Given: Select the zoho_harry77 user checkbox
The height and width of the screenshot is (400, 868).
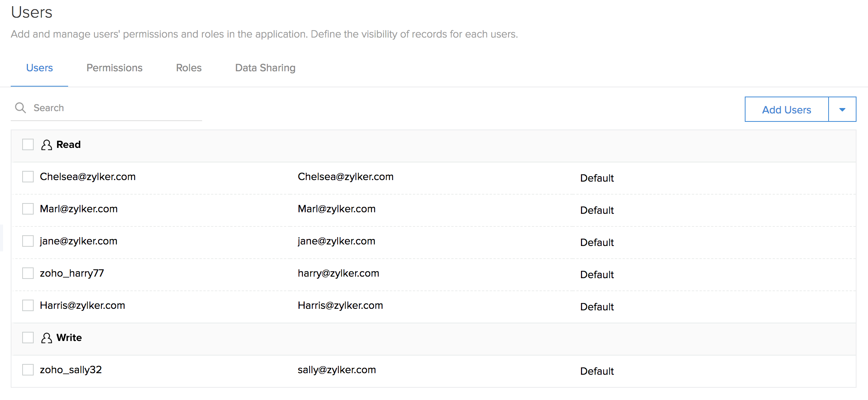Looking at the screenshot, I should point(28,273).
